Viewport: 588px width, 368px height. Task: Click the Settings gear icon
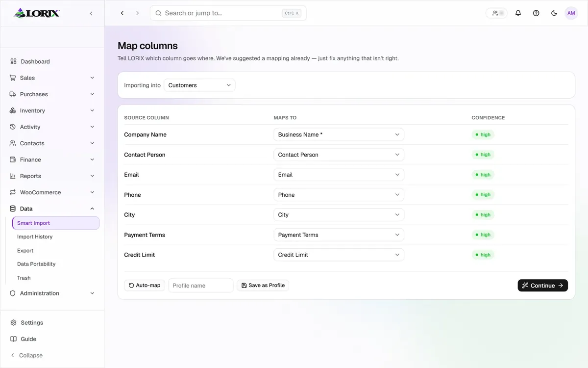point(13,322)
